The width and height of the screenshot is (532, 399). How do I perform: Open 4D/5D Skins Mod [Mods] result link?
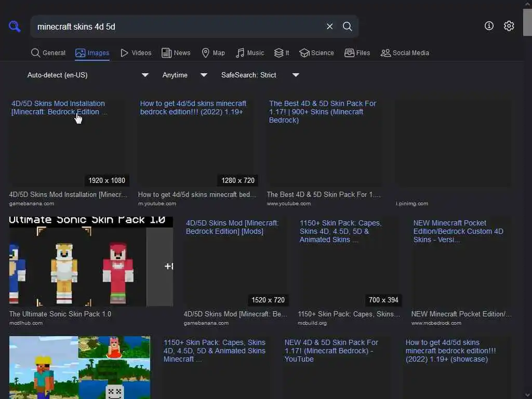pyautogui.click(x=232, y=227)
